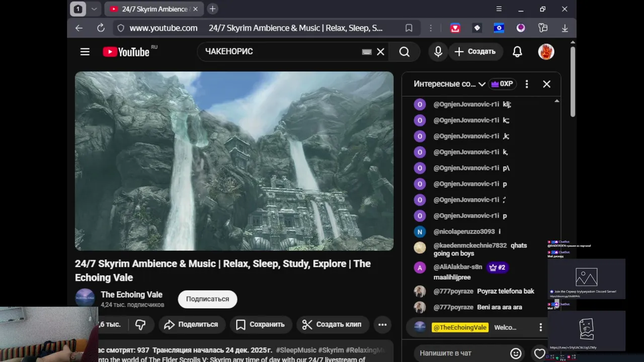Click the Discord server invite overlay card

point(586,279)
